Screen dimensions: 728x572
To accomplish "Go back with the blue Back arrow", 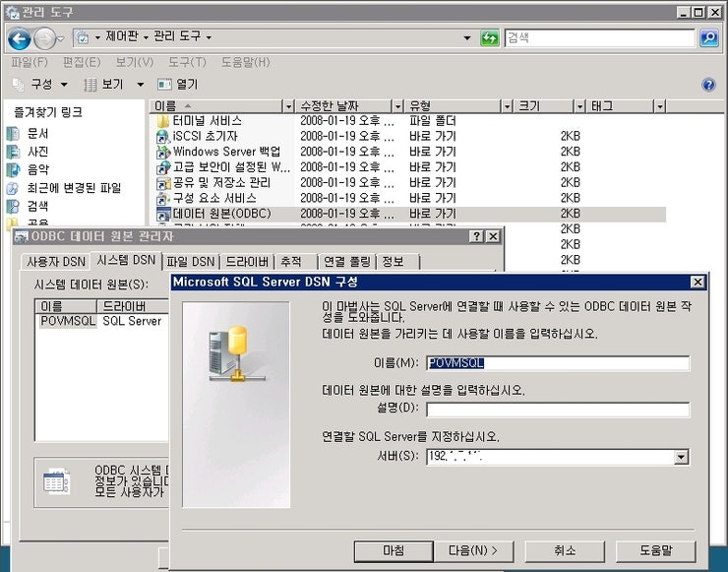I will (x=19, y=38).
